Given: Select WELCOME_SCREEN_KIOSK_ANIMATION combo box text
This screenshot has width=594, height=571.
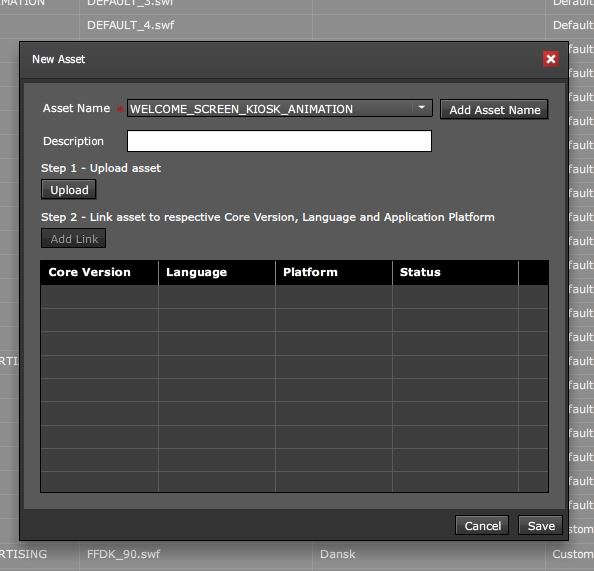Looking at the screenshot, I should coord(241,109).
